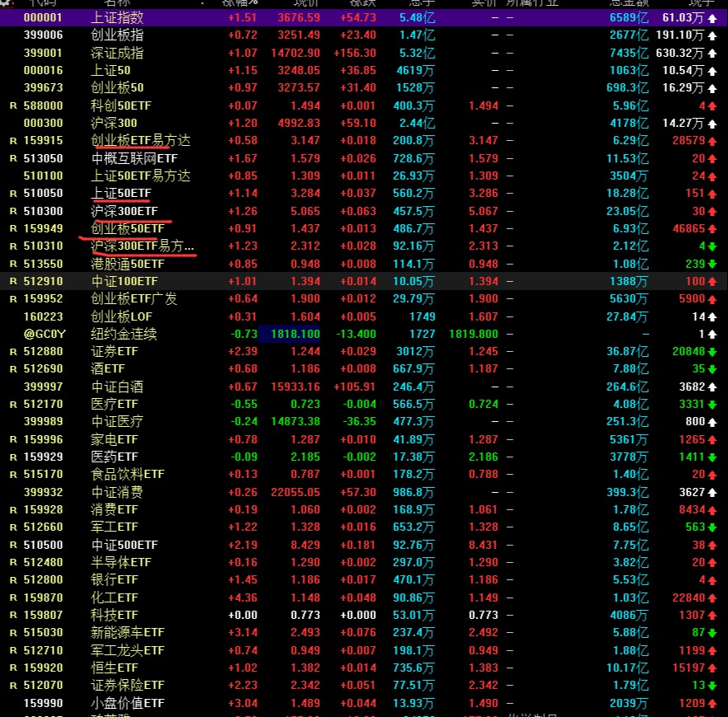Viewport: 728px width, 717px height.
Task: Select 军工ETF with code 512660
Action: tap(115, 527)
